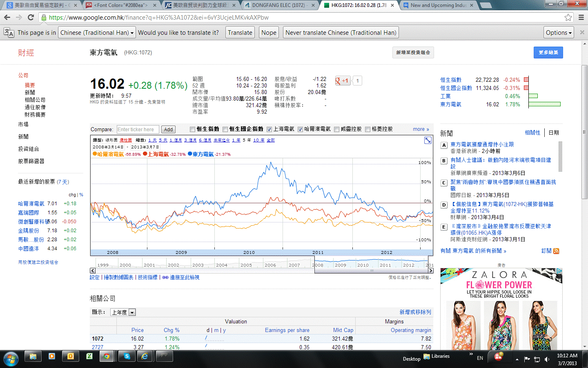Open the Chrome menu icon
The width and height of the screenshot is (588, 368).
[x=581, y=18]
